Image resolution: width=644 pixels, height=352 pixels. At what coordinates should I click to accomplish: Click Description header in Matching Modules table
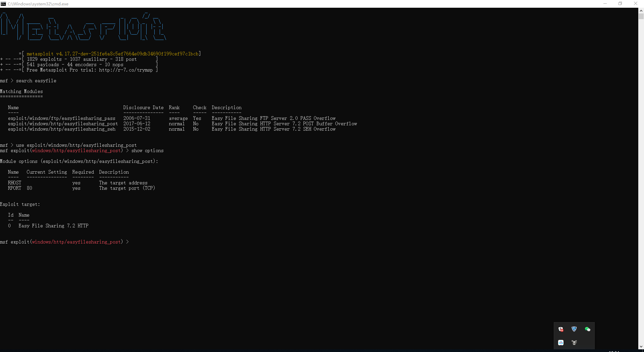click(226, 107)
